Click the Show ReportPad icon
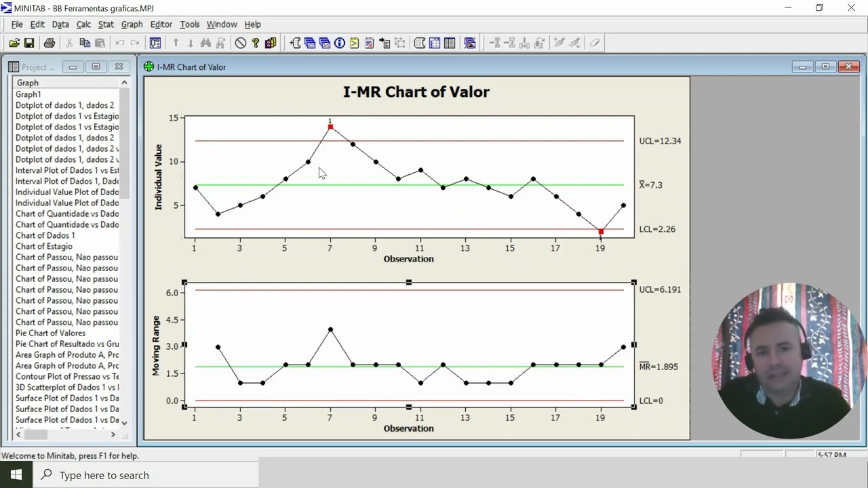The width and height of the screenshot is (868, 488). (370, 43)
